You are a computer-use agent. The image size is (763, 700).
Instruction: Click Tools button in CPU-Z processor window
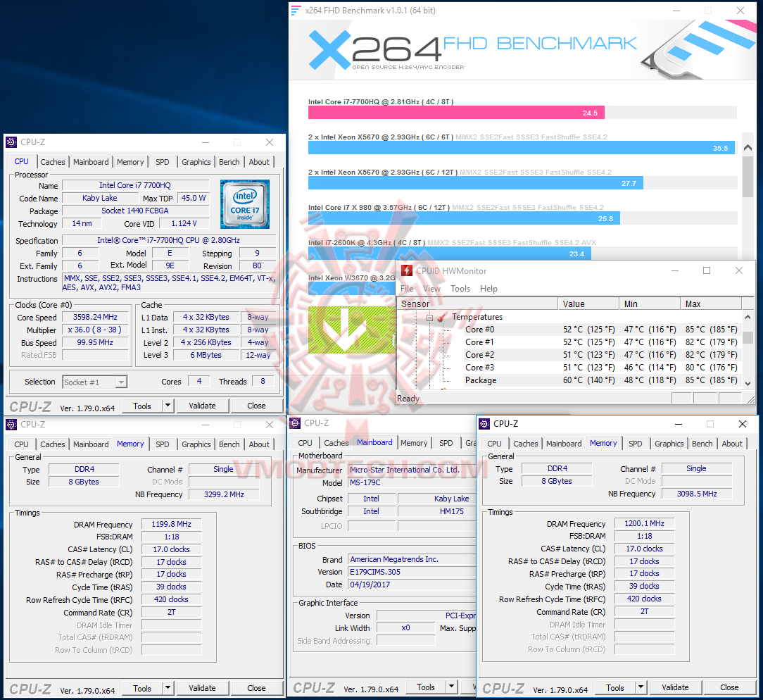point(142,406)
